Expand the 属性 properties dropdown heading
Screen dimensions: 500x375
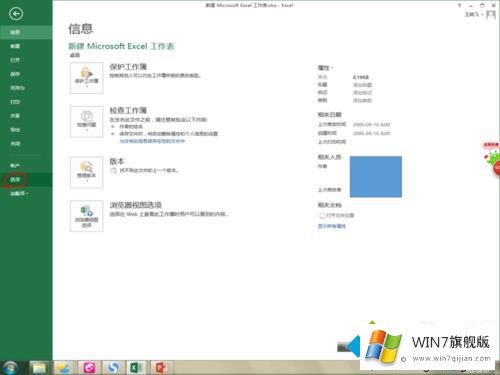click(326, 68)
